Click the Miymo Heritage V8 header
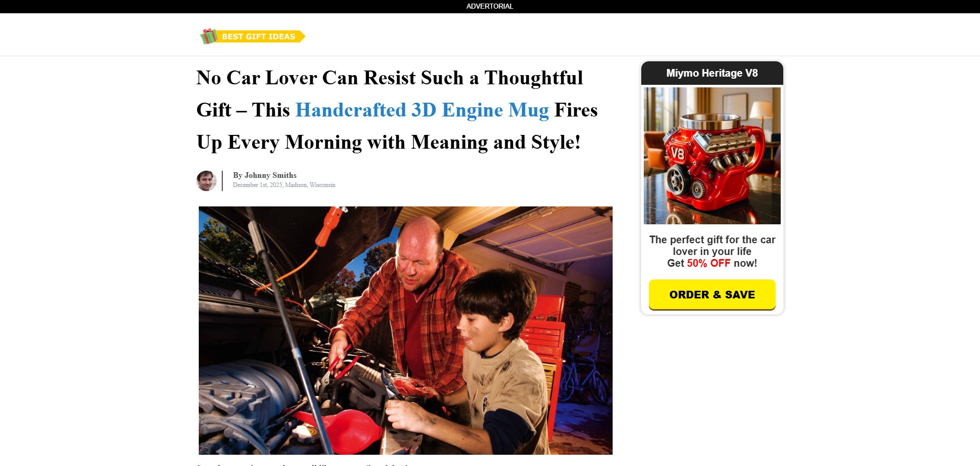980x466 pixels. (x=712, y=73)
